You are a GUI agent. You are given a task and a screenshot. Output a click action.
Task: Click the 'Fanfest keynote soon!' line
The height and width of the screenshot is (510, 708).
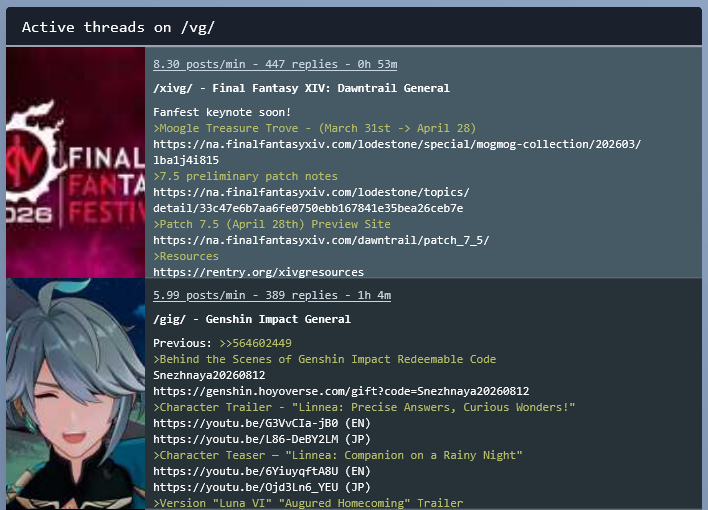click(x=222, y=112)
